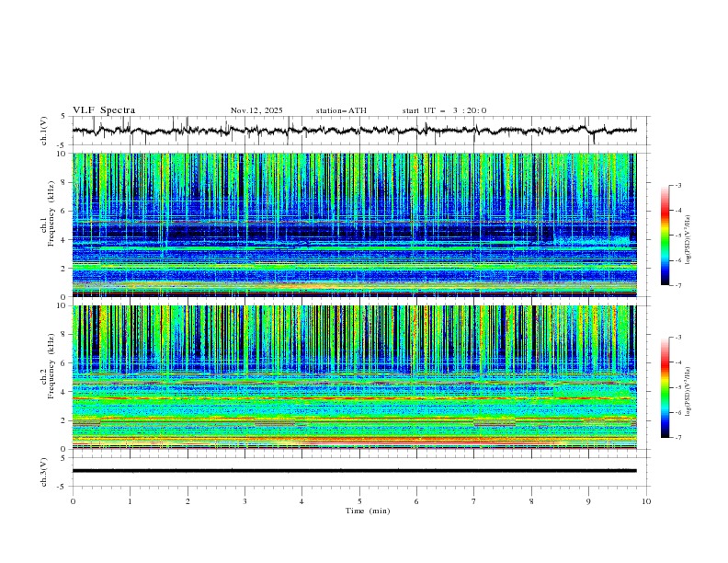Click the ch.2 PSD color scale bar
The image size is (728, 563).
(665, 387)
